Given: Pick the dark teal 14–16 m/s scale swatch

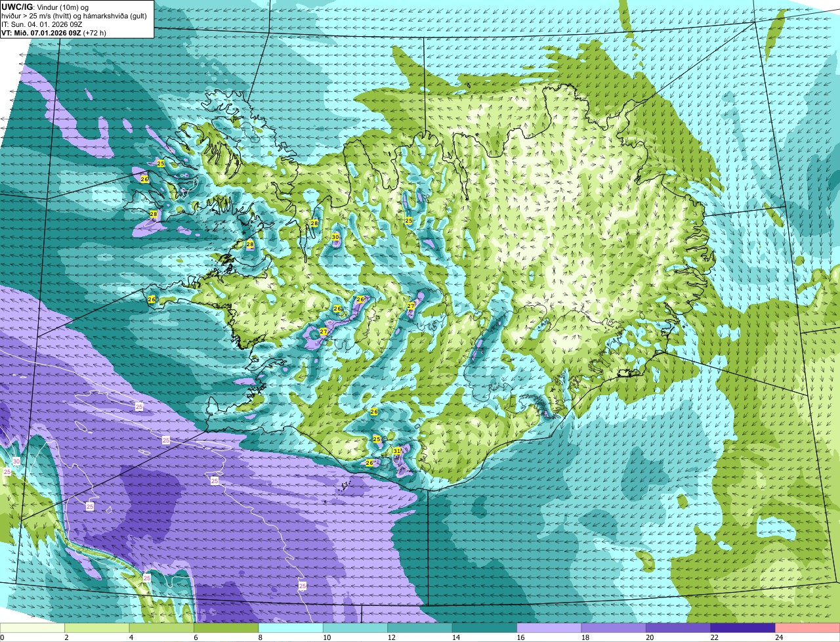Looking at the screenshot, I should click(x=485, y=628).
